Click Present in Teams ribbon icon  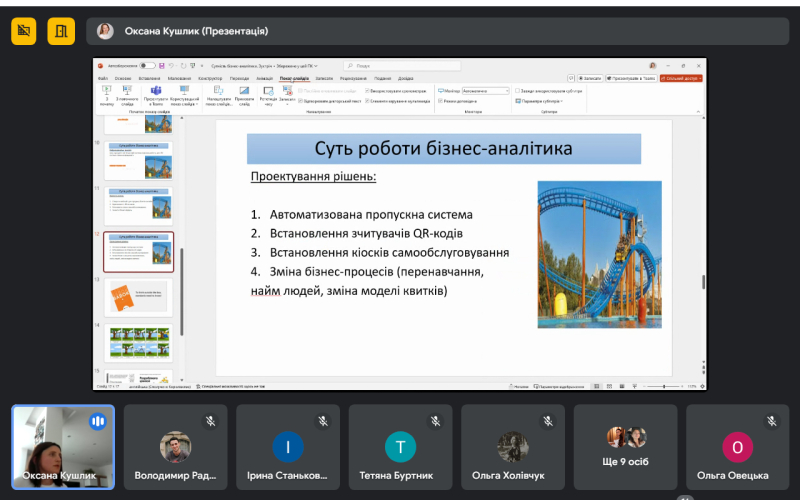click(156, 96)
